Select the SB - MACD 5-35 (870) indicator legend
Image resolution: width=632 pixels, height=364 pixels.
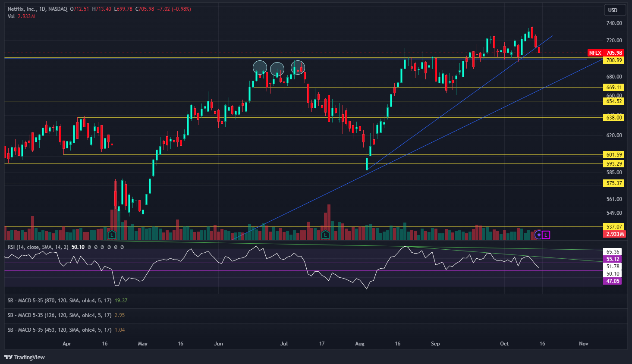coord(60,301)
